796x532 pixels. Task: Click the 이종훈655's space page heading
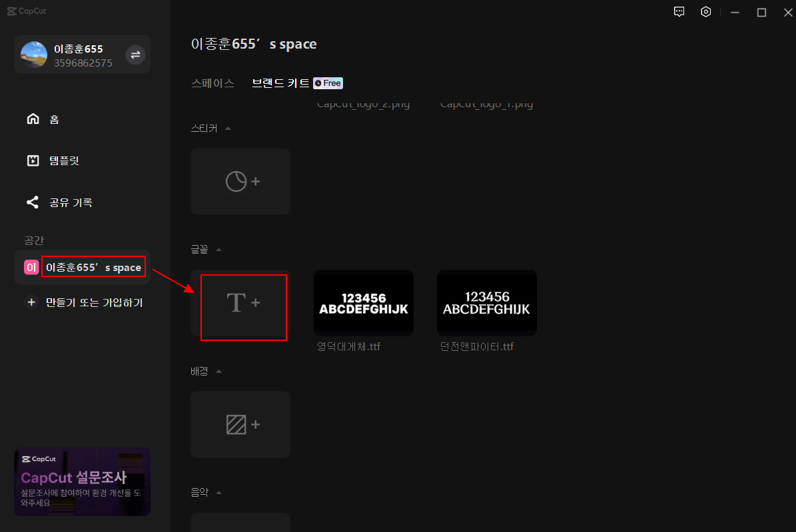[x=254, y=44]
